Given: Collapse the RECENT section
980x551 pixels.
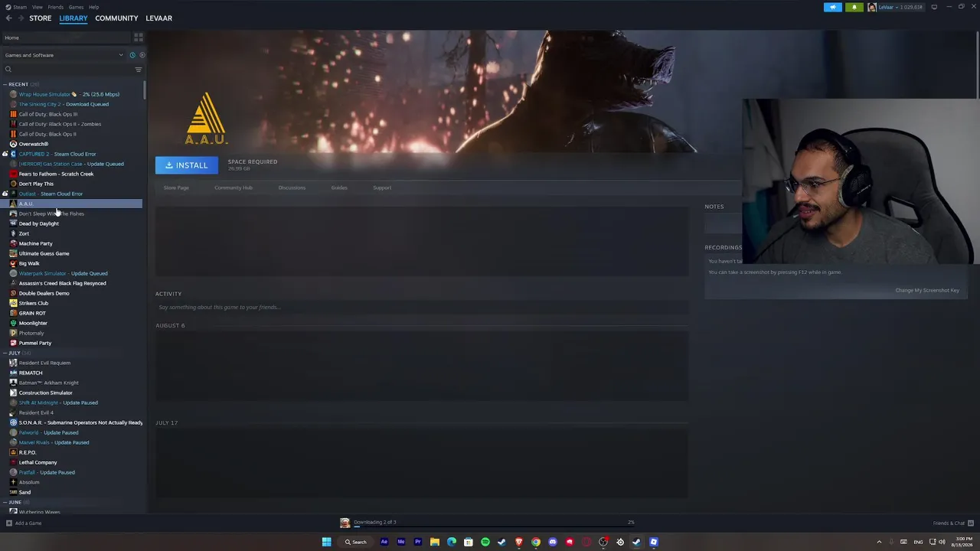Looking at the screenshot, I should coord(5,84).
